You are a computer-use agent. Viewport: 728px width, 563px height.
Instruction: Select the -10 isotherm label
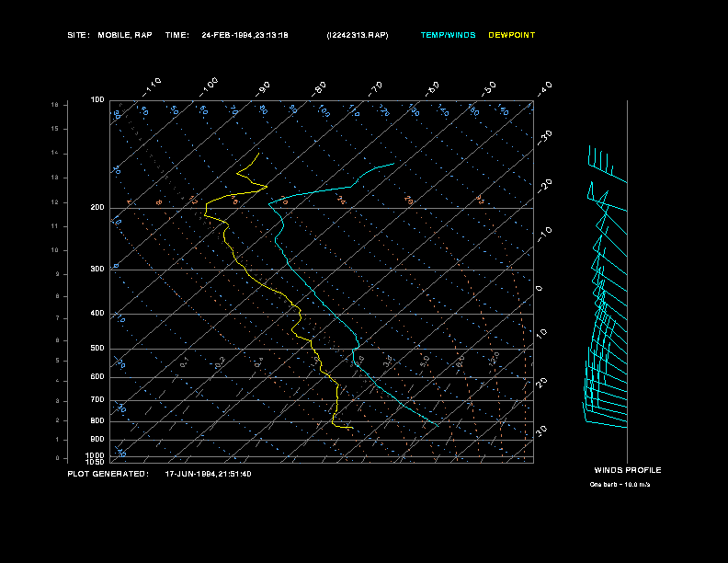click(545, 235)
